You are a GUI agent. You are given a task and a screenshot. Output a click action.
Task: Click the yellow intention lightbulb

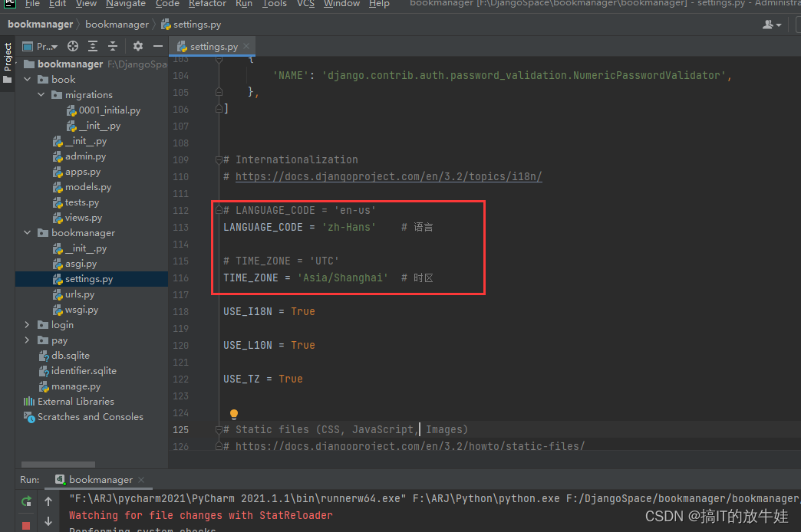click(234, 414)
